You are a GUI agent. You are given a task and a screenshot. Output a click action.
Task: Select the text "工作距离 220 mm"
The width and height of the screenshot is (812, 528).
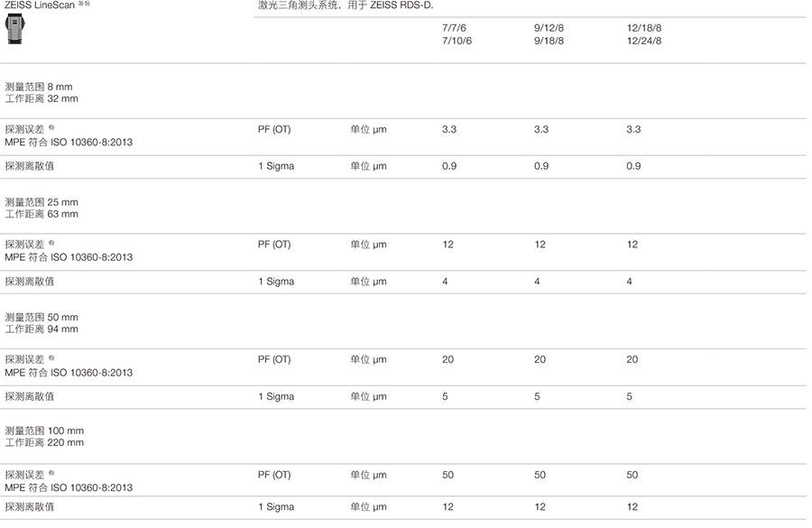[44, 442]
